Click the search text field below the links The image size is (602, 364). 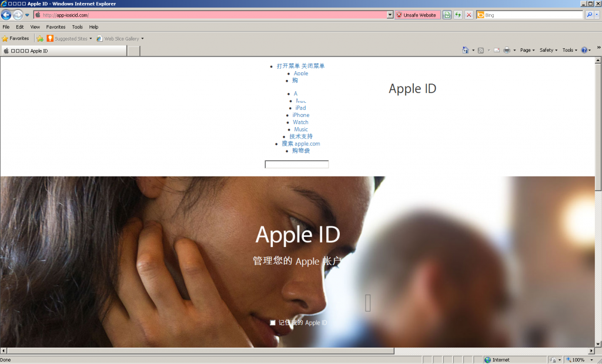point(297,164)
